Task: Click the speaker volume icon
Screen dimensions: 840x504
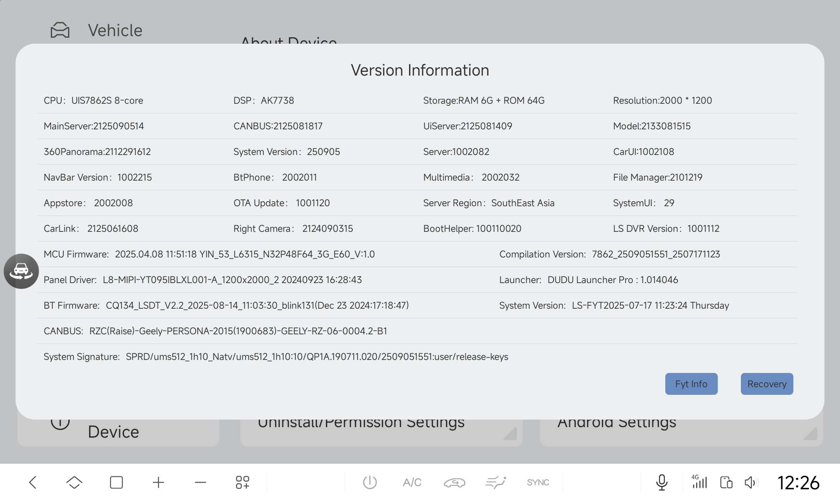Action: coord(751,482)
